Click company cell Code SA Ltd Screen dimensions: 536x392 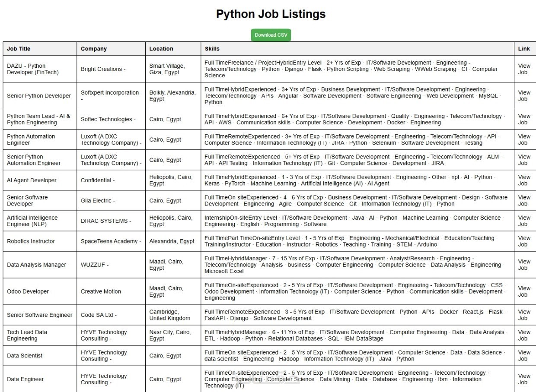111,315
